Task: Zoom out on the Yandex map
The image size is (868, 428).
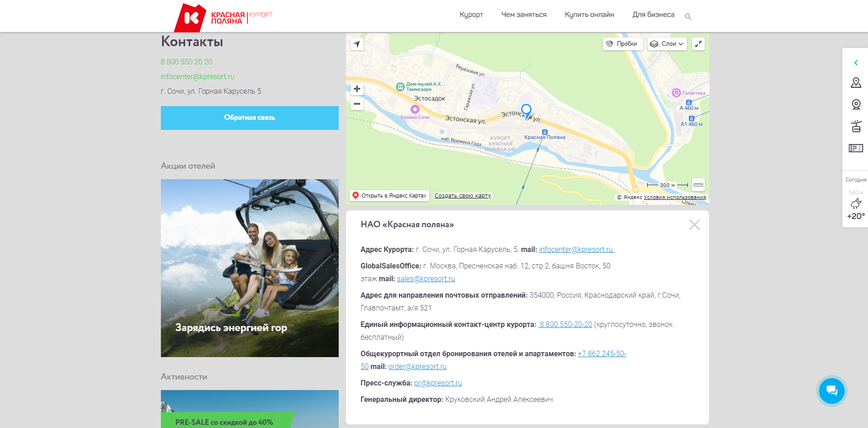Action: tap(357, 104)
